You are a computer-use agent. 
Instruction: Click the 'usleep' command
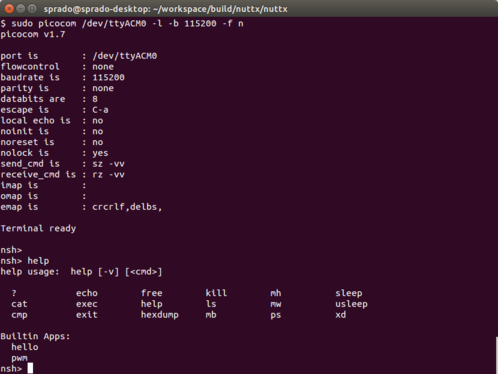351,304
